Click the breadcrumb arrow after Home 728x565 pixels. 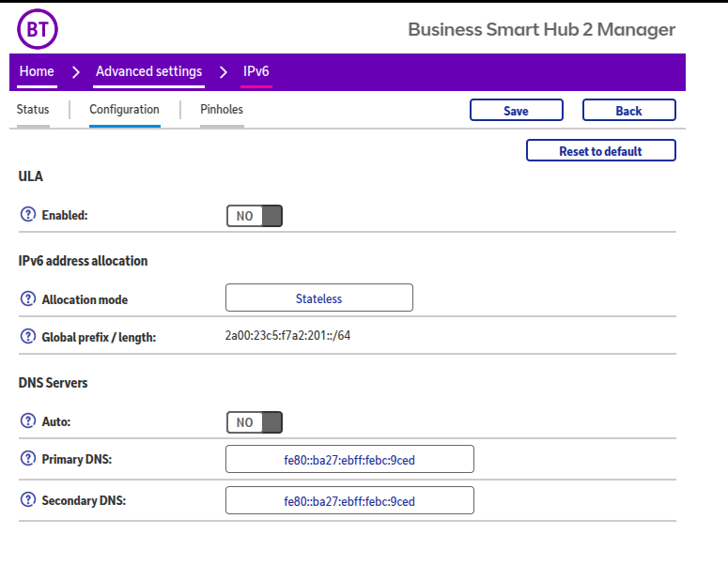[x=76, y=72]
